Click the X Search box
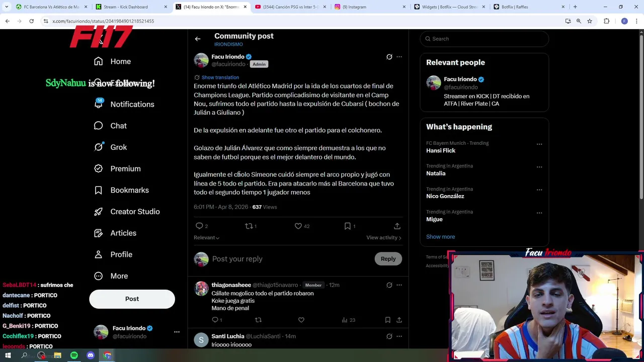Viewport: 644px width, 362px height. point(484,39)
